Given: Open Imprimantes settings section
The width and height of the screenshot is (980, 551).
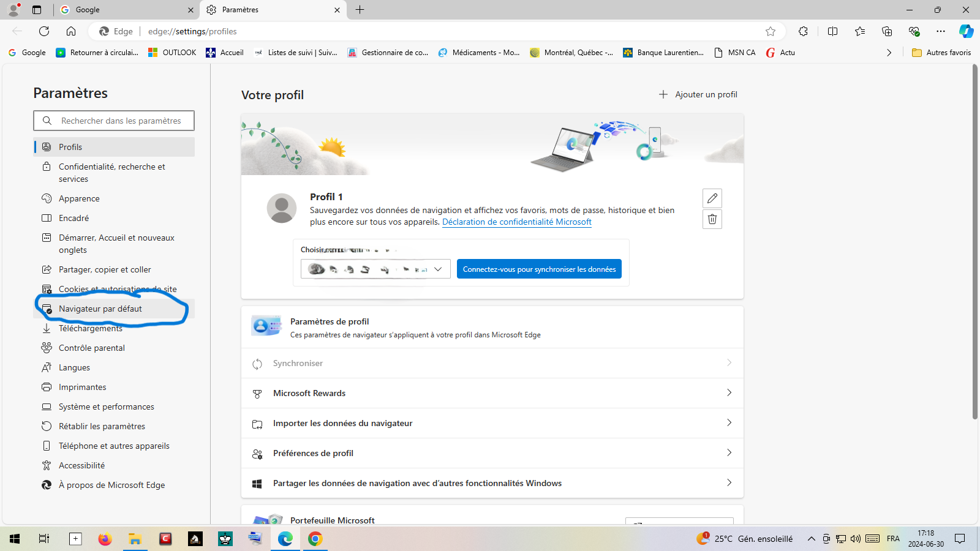Looking at the screenshot, I should [114, 387].
